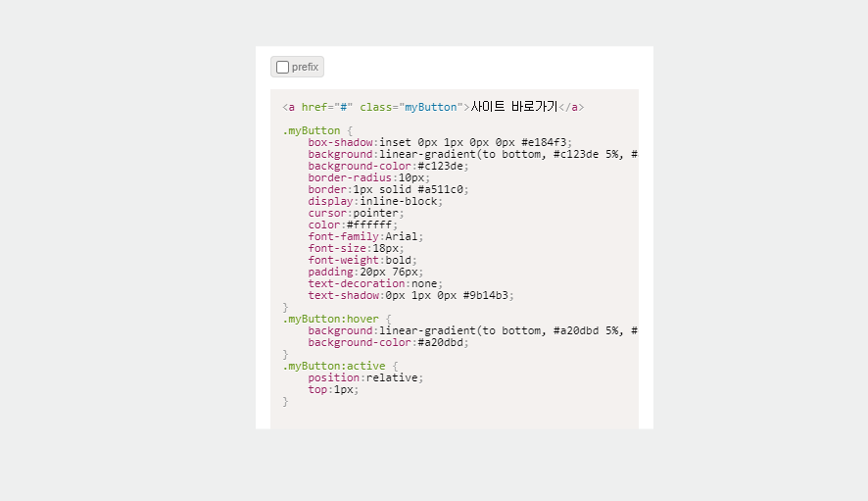Click the text-decoration:none line
This screenshot has width=868, height=501.
[x=375, y=283]
